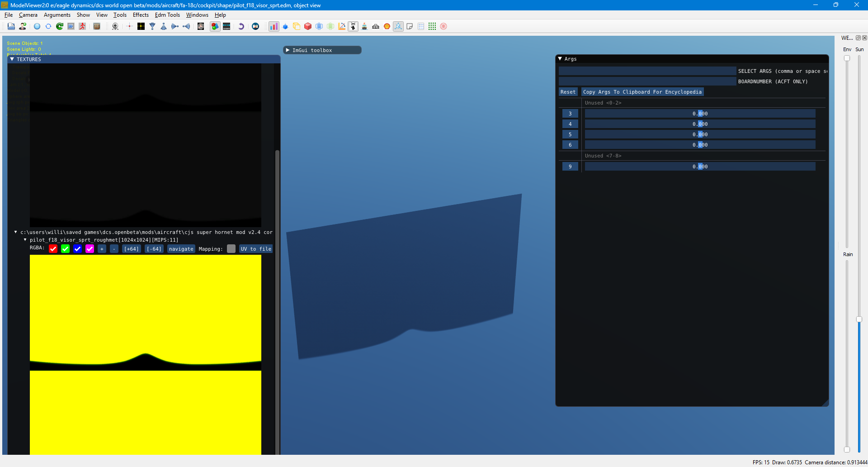
Task: Click the ship icon in toolbar
Action: (364, 26)
